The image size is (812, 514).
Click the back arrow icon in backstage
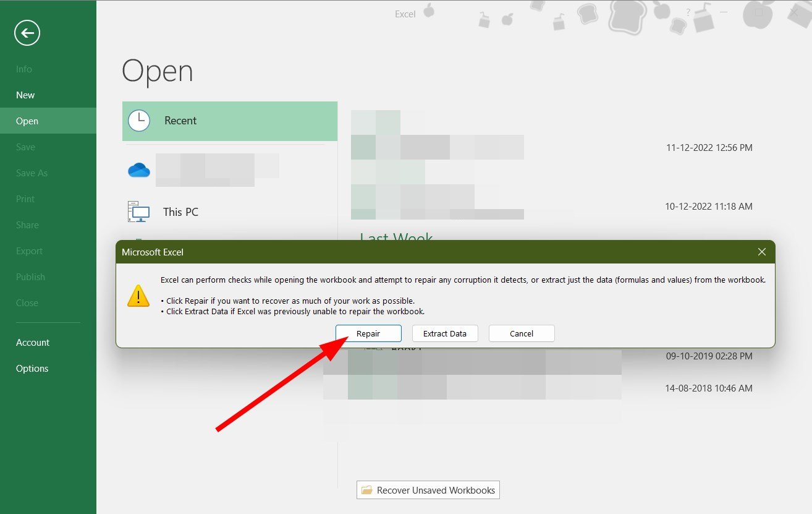click(27, 33)
